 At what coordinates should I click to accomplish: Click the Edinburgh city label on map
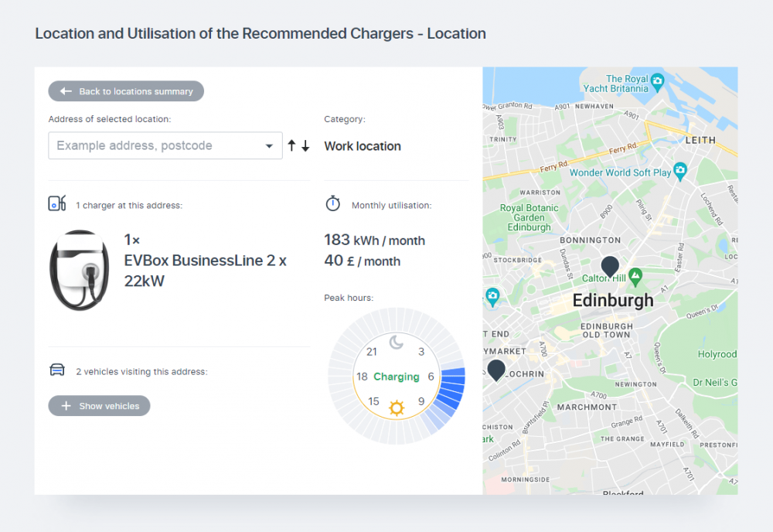coord(612,300)
